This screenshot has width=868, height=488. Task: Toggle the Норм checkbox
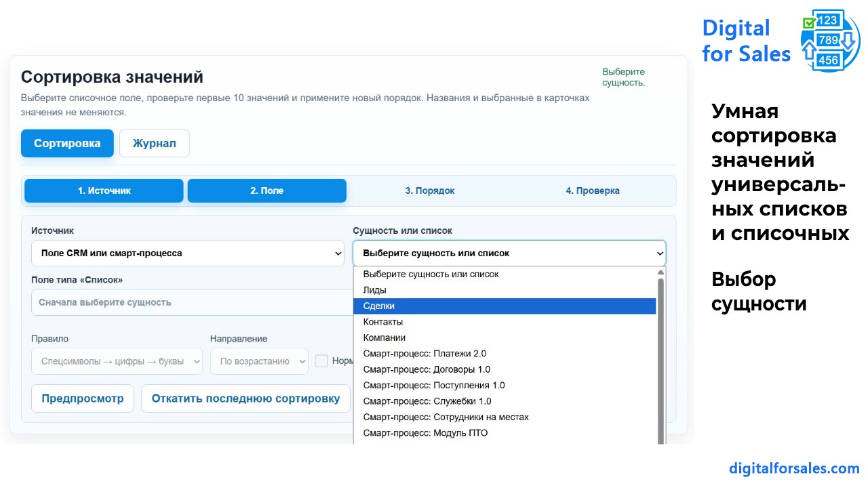[321, 361]
